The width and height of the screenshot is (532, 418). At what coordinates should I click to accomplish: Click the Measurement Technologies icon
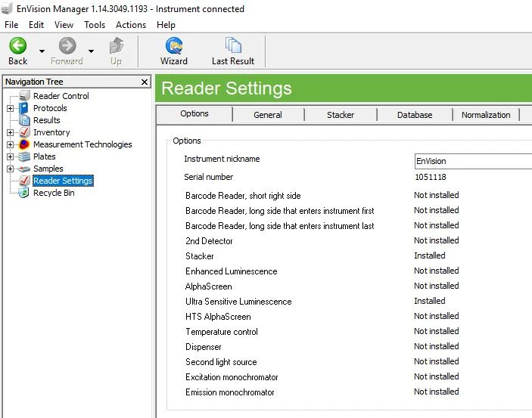pos(24,144)
